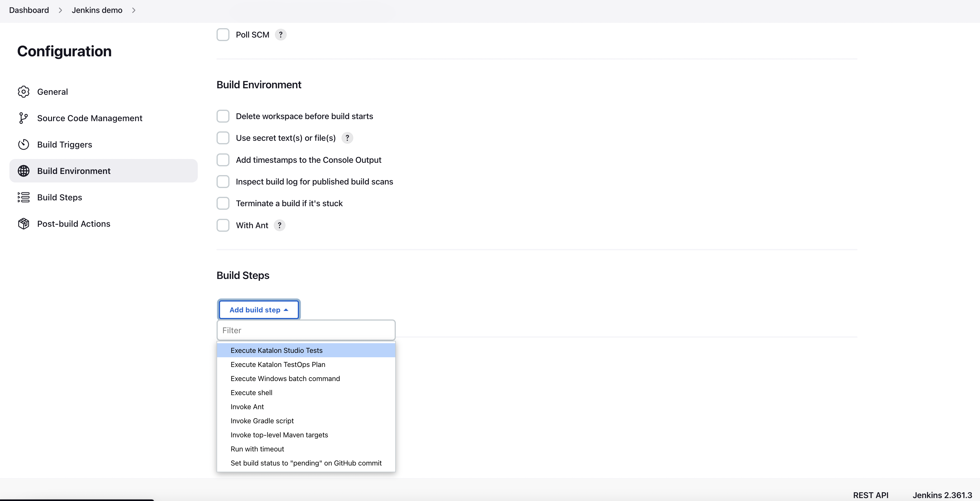Click the Build Environment globe icon

click(23, 171)
